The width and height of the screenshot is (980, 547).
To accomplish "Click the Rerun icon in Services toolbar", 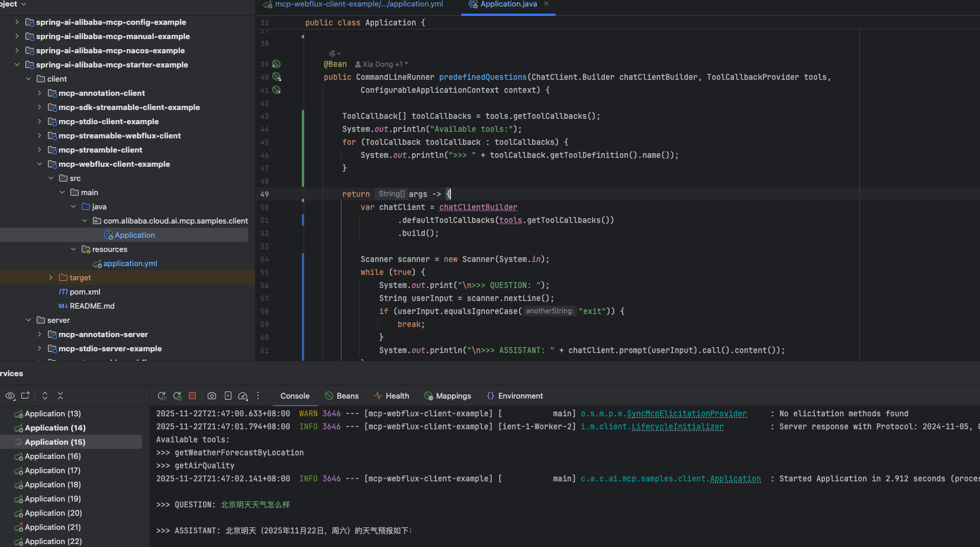I will point(162,396).
